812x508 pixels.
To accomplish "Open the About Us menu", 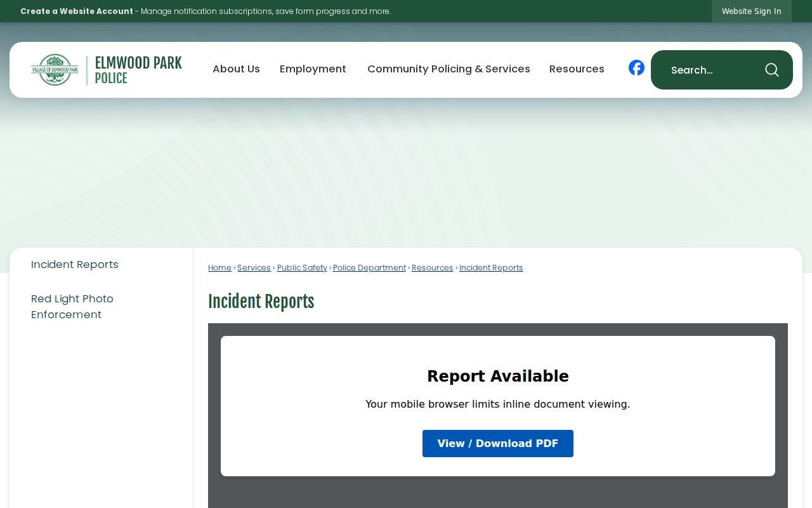I will click(236, 69).
